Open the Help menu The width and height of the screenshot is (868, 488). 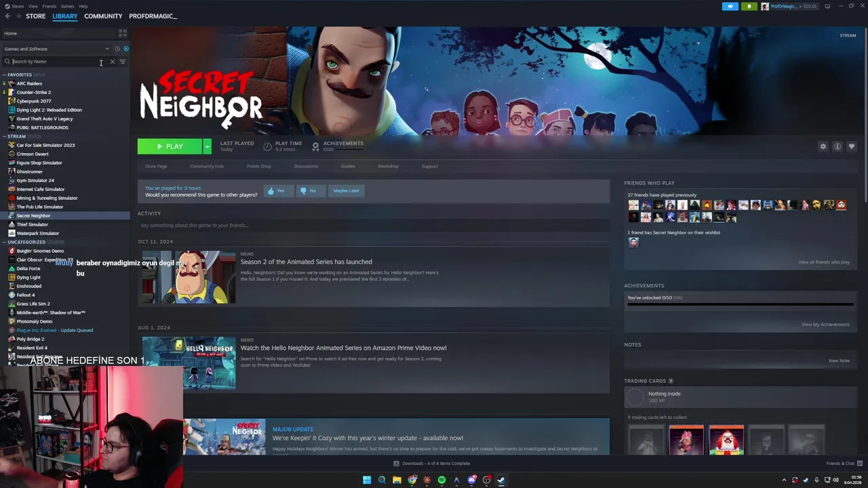click(x=83, y=6)
